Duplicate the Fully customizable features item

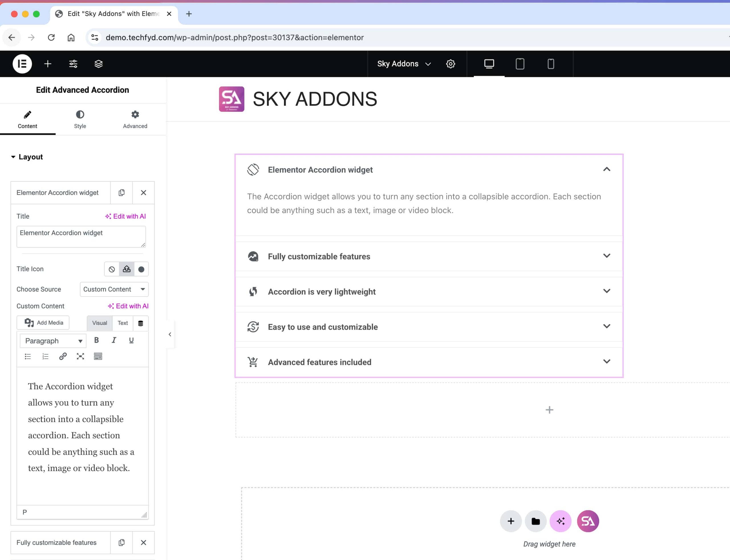pyautogui.click(x=121, y=543)
